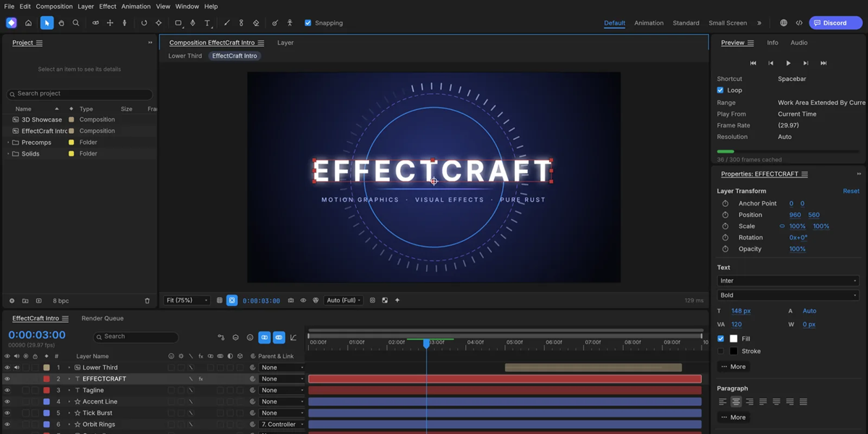
Task: Uncheck the Fill checkbox
Action: (x=720, y=339)
